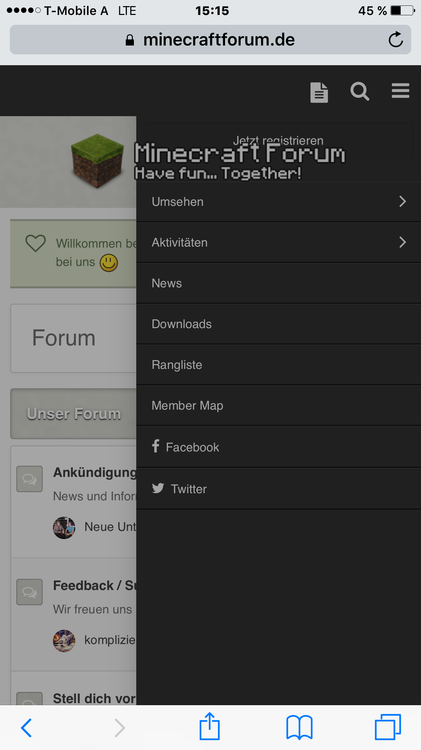Image resolution: width=421 pixels, height=750 pixels.
Task: Expand the Umsehen submenu chevron
Action: (x=402, y=201)
